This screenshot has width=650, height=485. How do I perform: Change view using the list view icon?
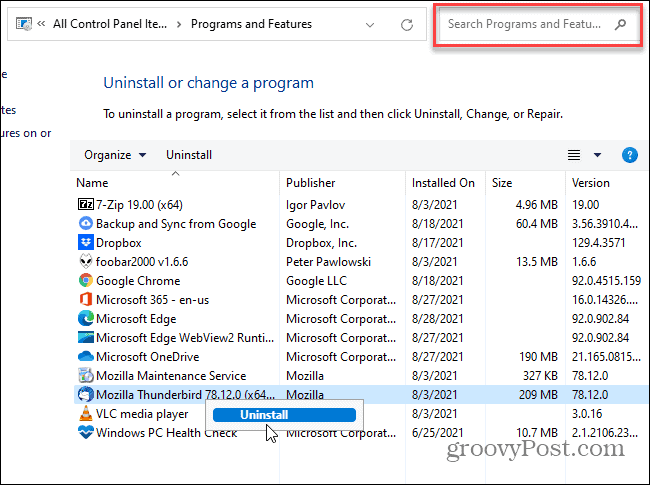(574, 155)
